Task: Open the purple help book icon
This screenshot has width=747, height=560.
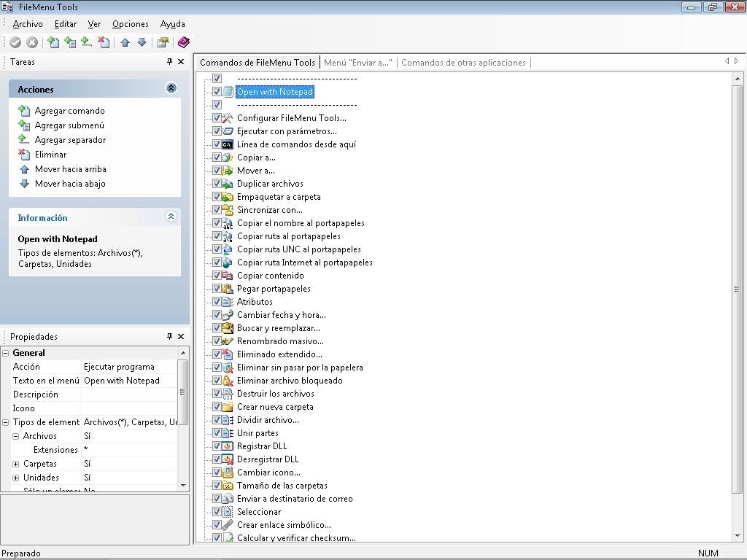Action: click(183, 42)
